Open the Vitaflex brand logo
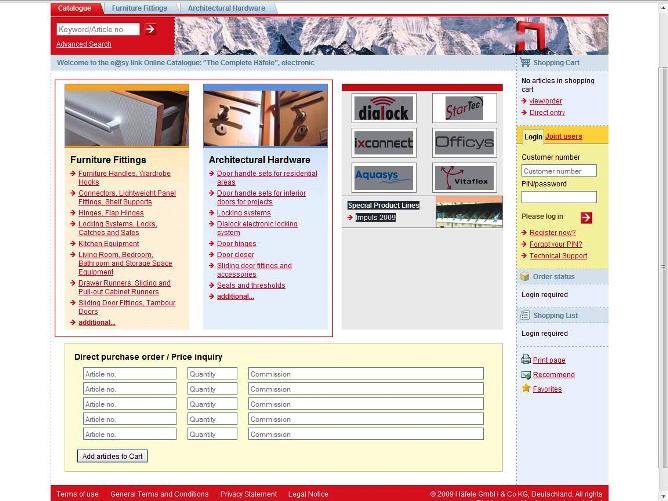This screenshot has height=501, width=668. pyautogui.click(x=464, y=177)
